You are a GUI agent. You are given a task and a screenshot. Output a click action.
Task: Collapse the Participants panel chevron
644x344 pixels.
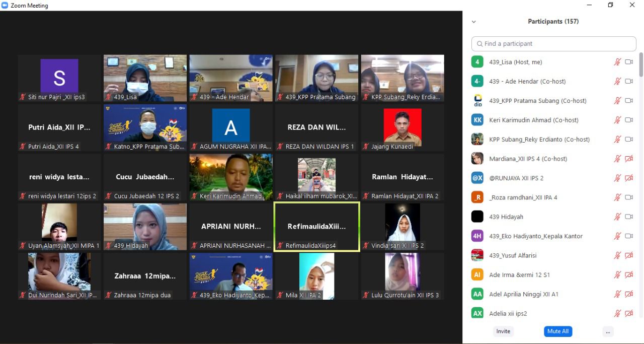[x=473, y=22]
